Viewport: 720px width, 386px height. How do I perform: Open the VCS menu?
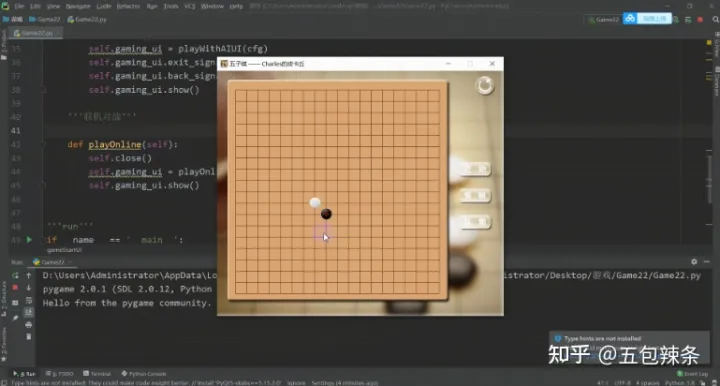(x=190, y=6)
